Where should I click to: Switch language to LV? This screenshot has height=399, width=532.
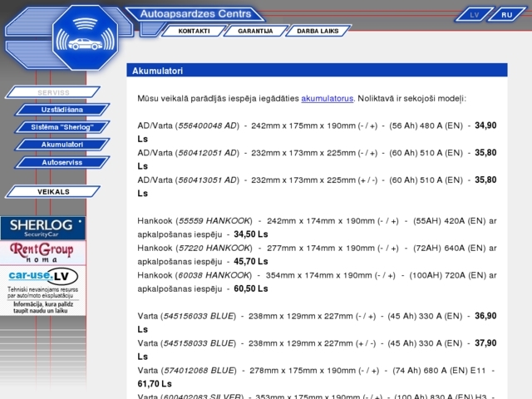(475, 15)
